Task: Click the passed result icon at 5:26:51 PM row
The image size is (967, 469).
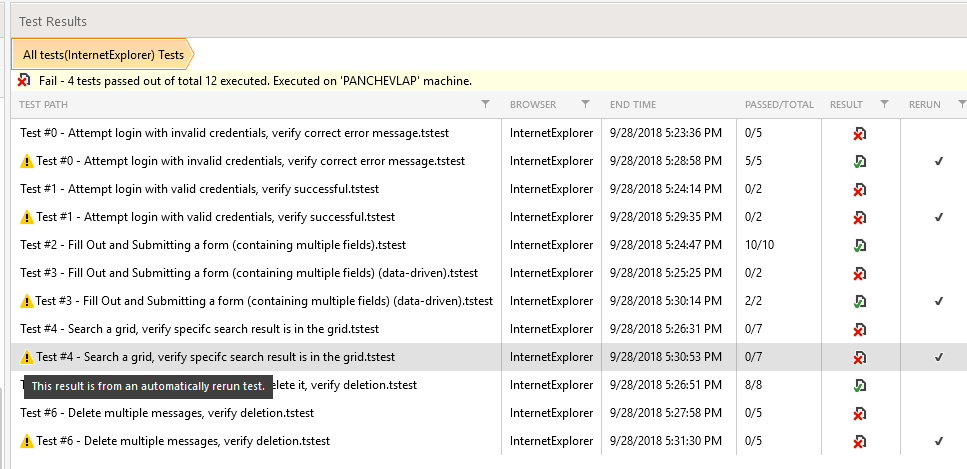Action: [x=860, y=386]
